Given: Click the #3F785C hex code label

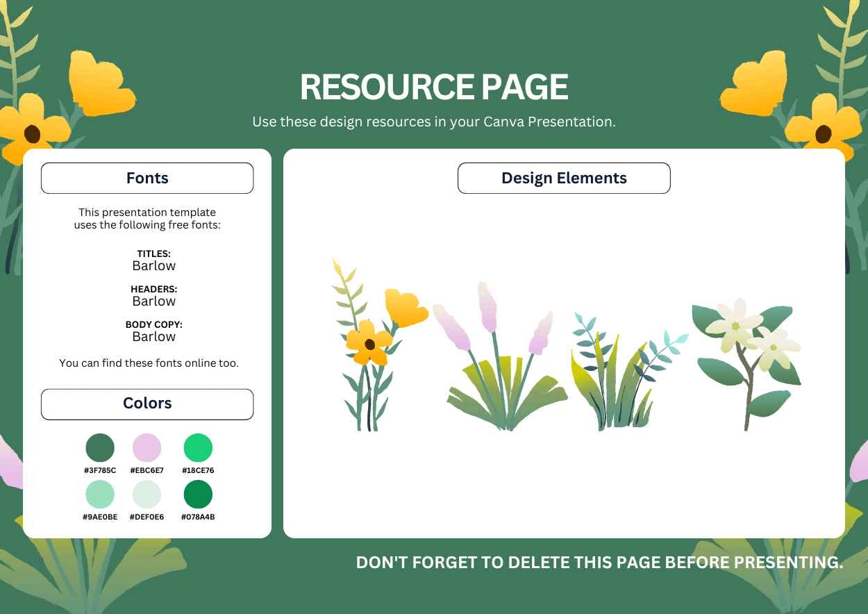Looking at the screenshot, I should tap(100, 470).
